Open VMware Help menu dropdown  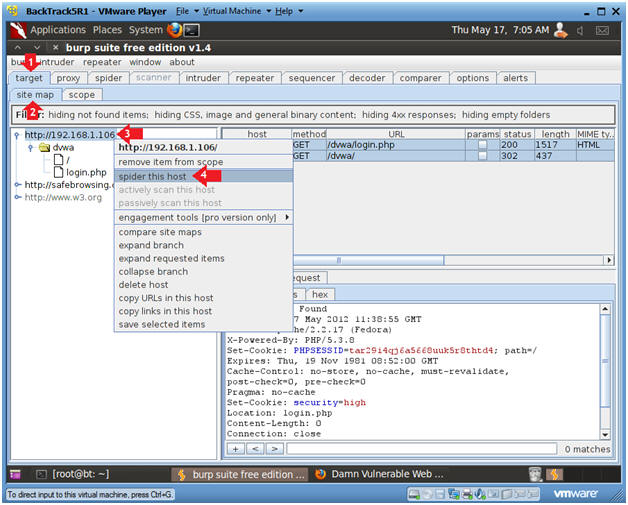288,11
